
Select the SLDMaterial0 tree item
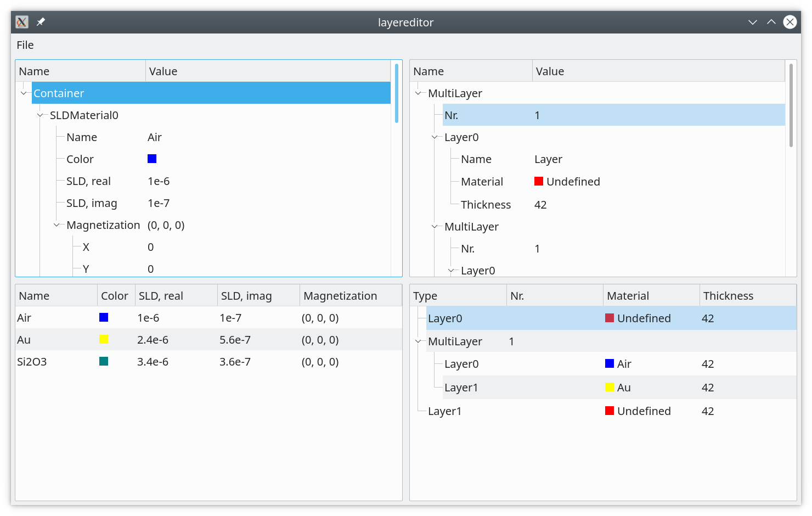click(84, 115)
